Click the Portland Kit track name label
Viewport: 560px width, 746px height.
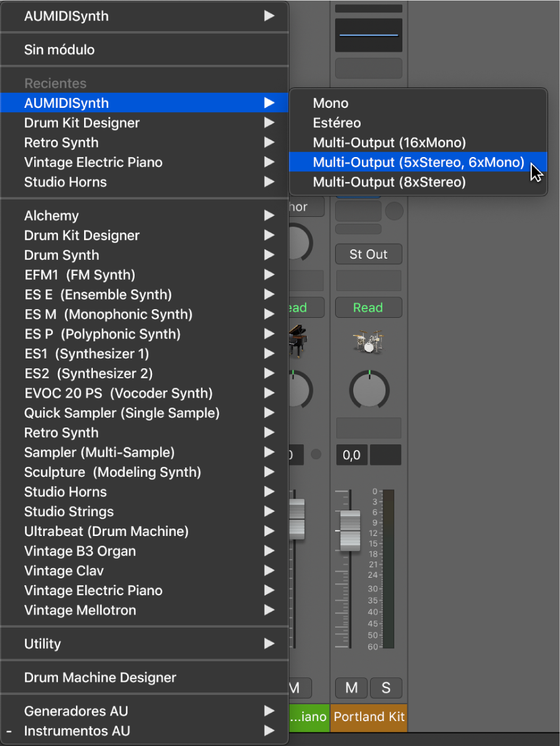pyautogui.click(x=369, y=717)
